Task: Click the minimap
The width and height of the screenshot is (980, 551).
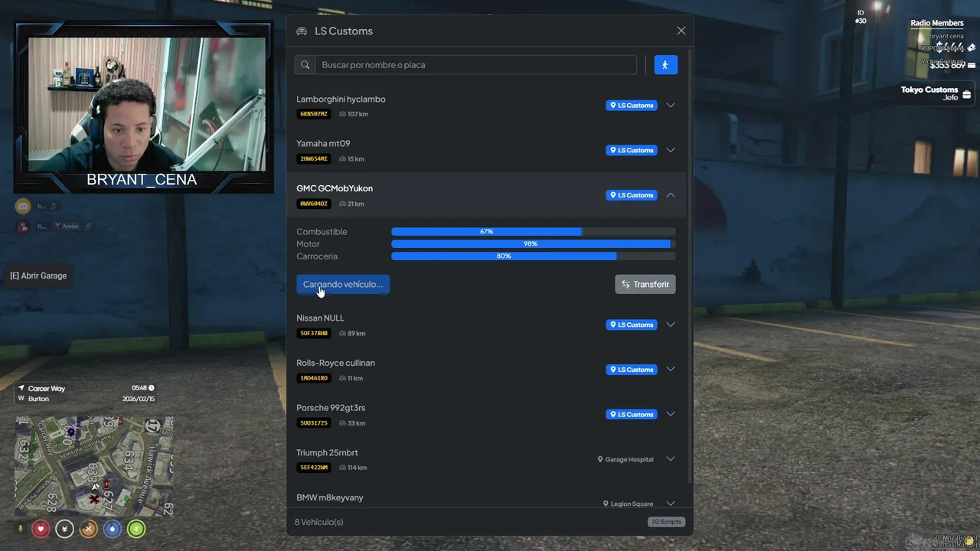Action: [93, 466]
